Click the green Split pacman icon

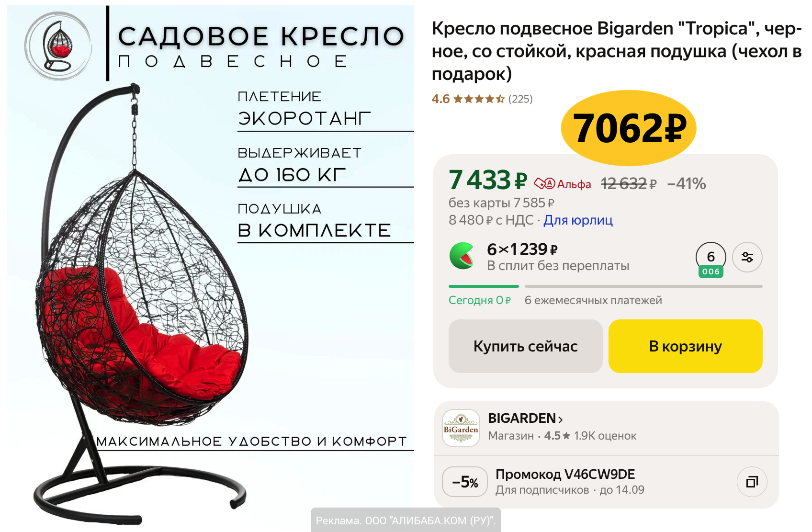(462, 256)
